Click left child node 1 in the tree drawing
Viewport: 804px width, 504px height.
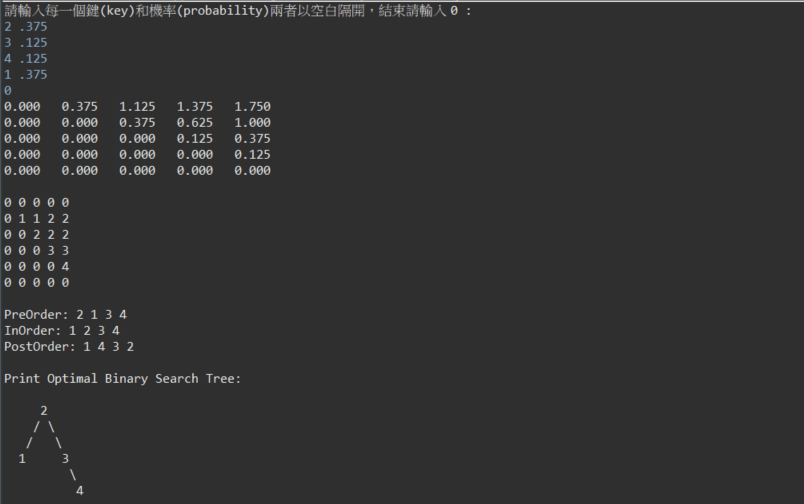pos(22,459)
